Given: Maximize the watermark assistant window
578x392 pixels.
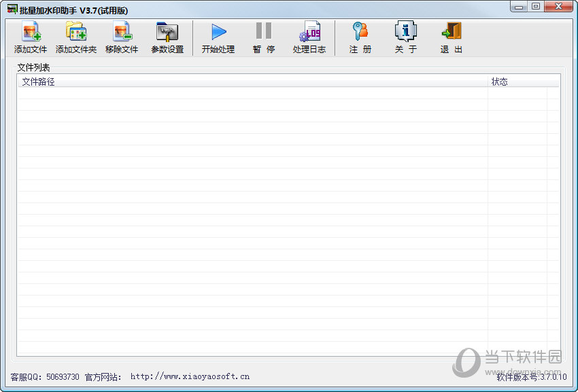Looking at the screenshot, I should click(537, 7).
